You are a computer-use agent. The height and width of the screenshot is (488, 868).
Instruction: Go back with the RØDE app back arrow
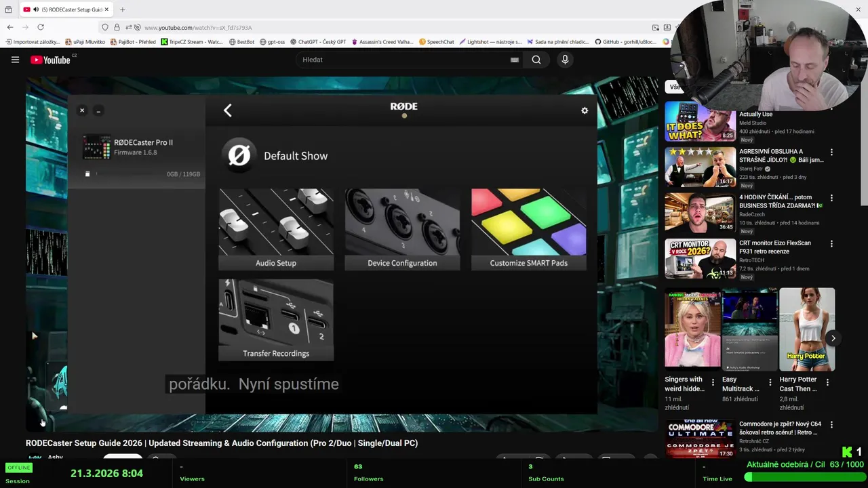point(228,110)
